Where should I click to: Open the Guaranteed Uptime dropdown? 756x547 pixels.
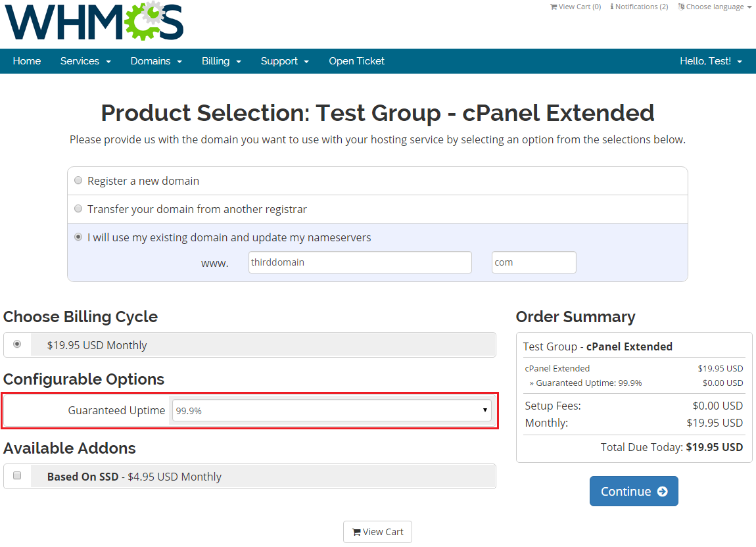332,410
